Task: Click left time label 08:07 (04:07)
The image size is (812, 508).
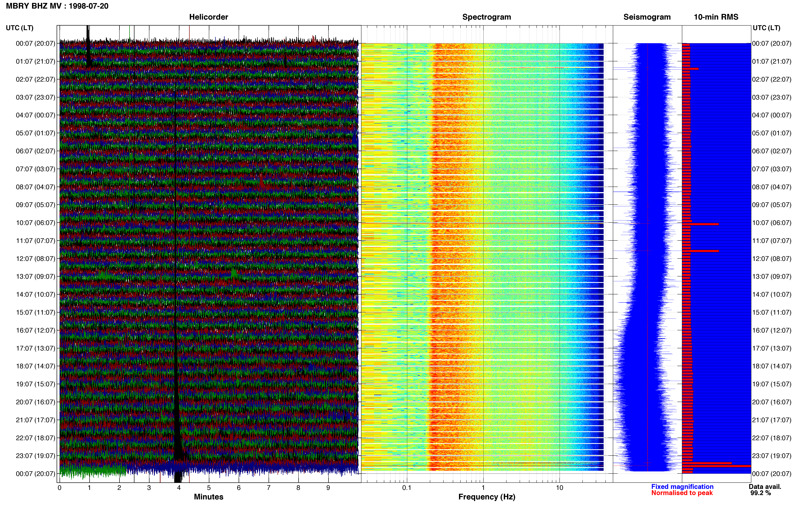Action: pyautogui.click(x=35, y=187)
